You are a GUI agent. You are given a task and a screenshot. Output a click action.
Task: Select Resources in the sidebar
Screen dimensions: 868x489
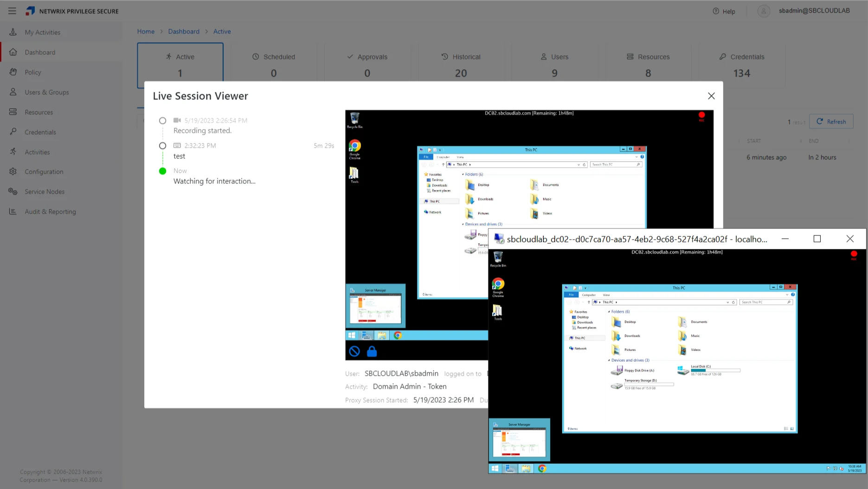pos(39,112)
